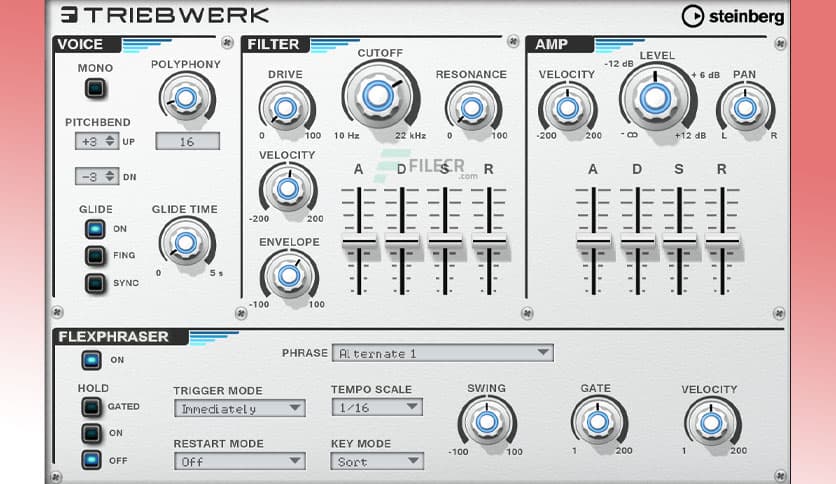Toggle Glide FING button
This screenshot has width=836, height=484.
pyautogui.click(x=95, y=256)
